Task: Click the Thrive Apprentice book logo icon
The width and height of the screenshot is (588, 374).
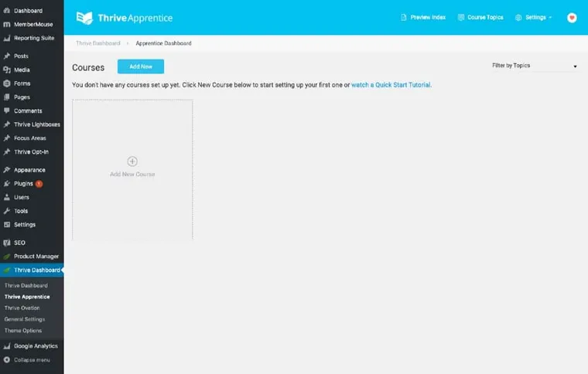Action: point(84,18)
